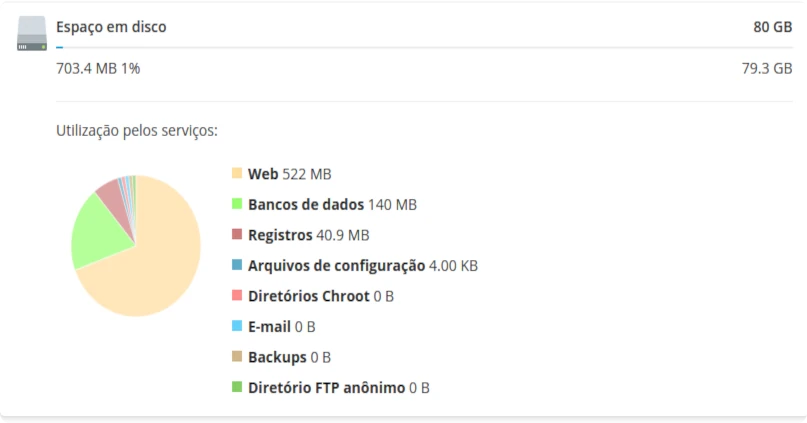Image resolution: width=807 pixels, height=423 pixels.
Task: Click the E-mail light blue swatch
Action: coord(237,326)
